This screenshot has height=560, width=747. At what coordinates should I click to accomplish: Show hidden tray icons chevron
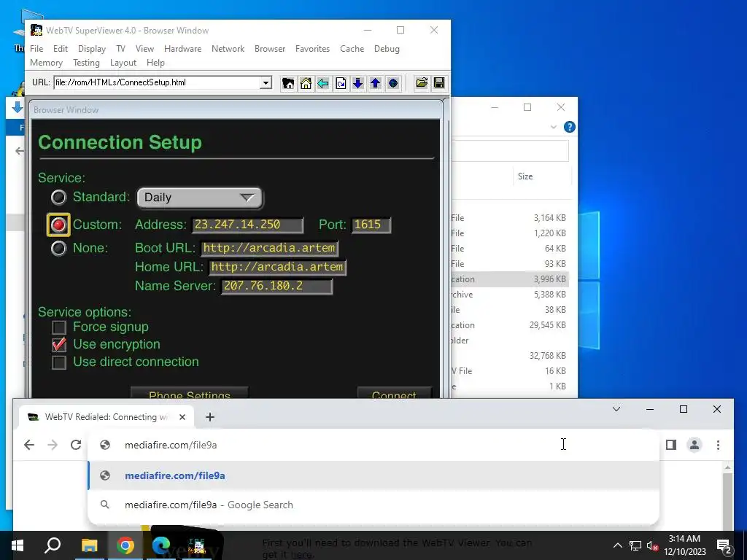[617, 545]
